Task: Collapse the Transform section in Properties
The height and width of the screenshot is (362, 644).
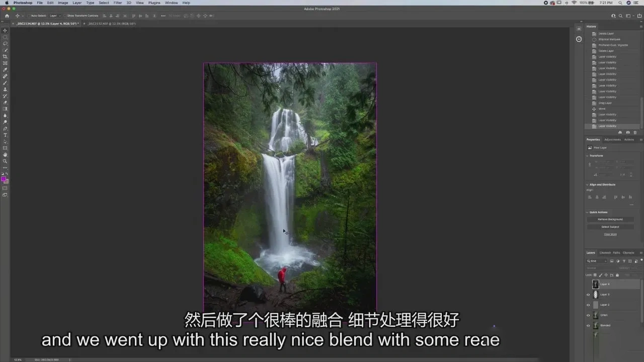Action: coord(588,156)
